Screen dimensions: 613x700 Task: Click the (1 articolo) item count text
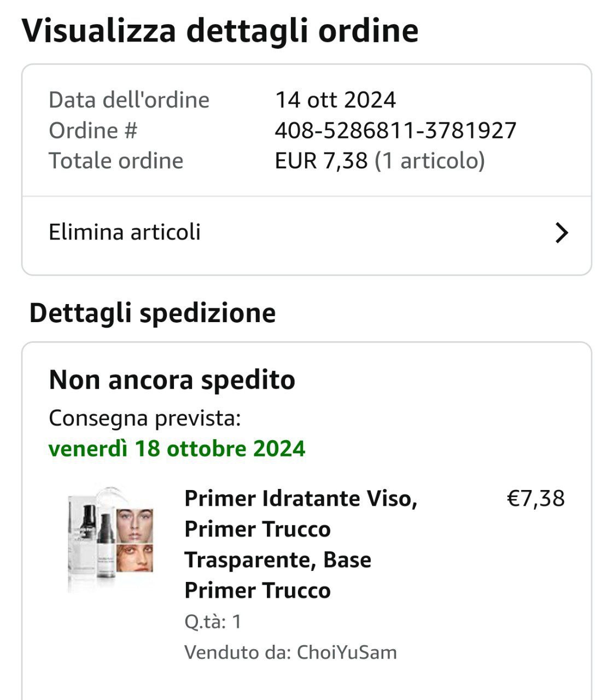click(429, 161)
